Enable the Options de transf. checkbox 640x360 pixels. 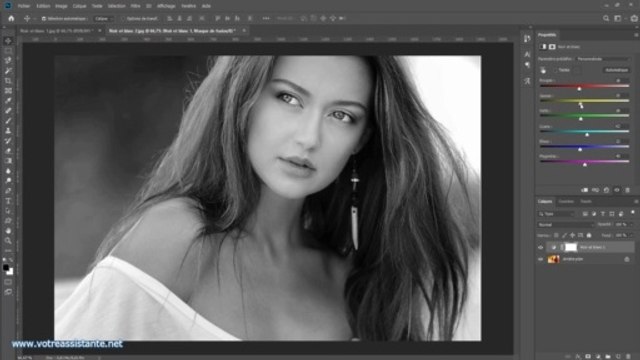(123, 19)
